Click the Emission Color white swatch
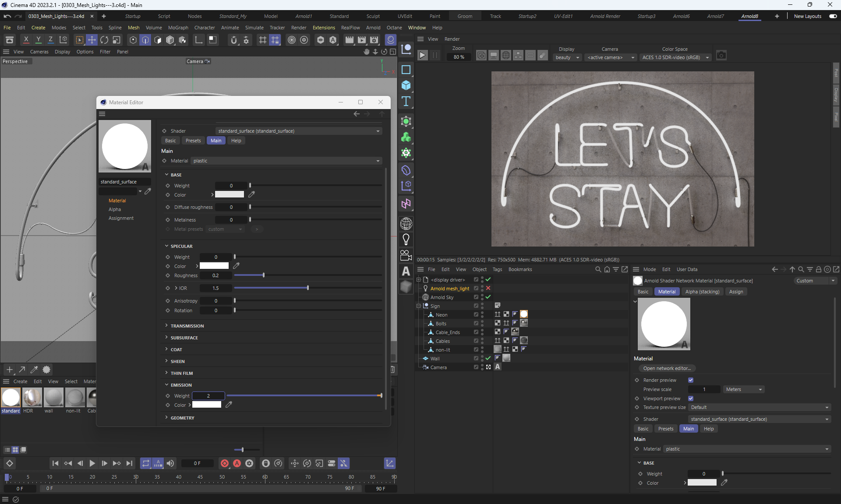The image size is (841, 504). pyautogui.click(x=207, y=405)
